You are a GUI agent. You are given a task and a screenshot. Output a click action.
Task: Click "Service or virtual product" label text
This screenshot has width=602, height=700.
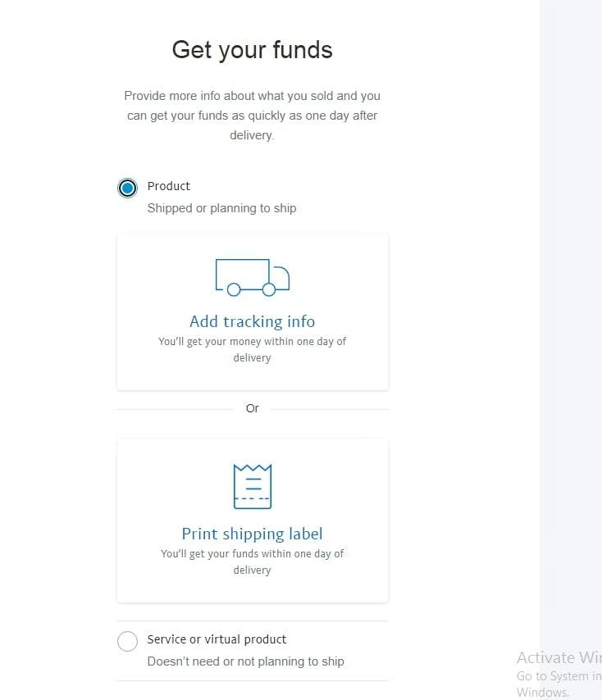point(217,639)
